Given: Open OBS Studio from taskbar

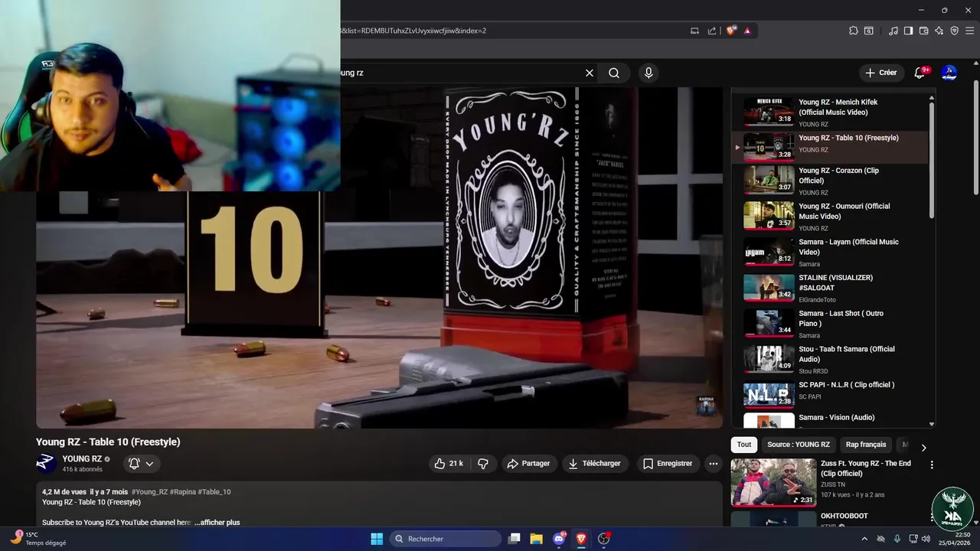Looking at the screenshot, I should tap(603, 539).
